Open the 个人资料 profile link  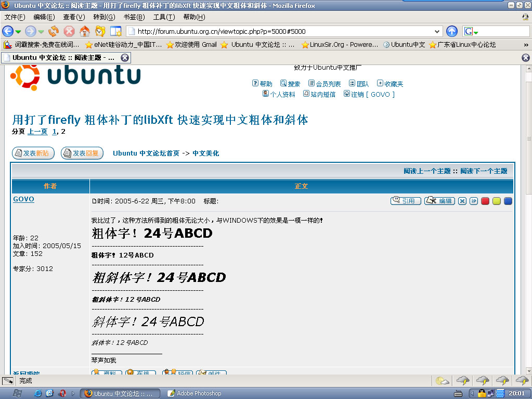[279, 94]
